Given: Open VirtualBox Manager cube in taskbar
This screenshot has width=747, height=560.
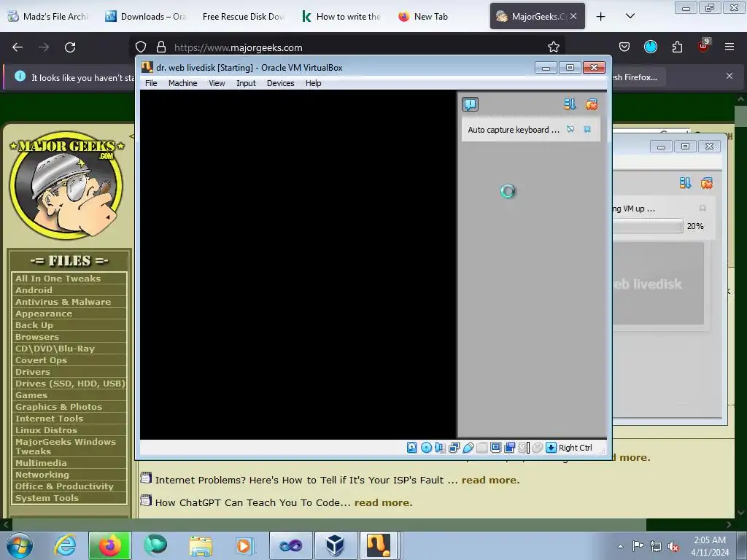Looking at the screenshot, I should click(335, 545).
